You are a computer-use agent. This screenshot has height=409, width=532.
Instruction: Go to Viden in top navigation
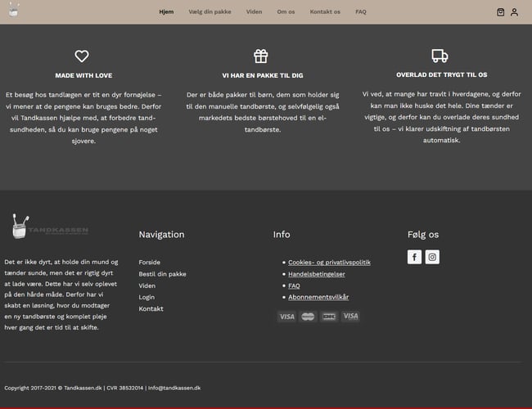click(x=254, y=12)
